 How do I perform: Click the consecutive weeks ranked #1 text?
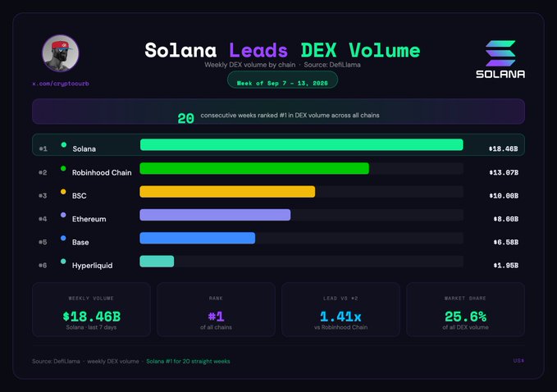290,115
